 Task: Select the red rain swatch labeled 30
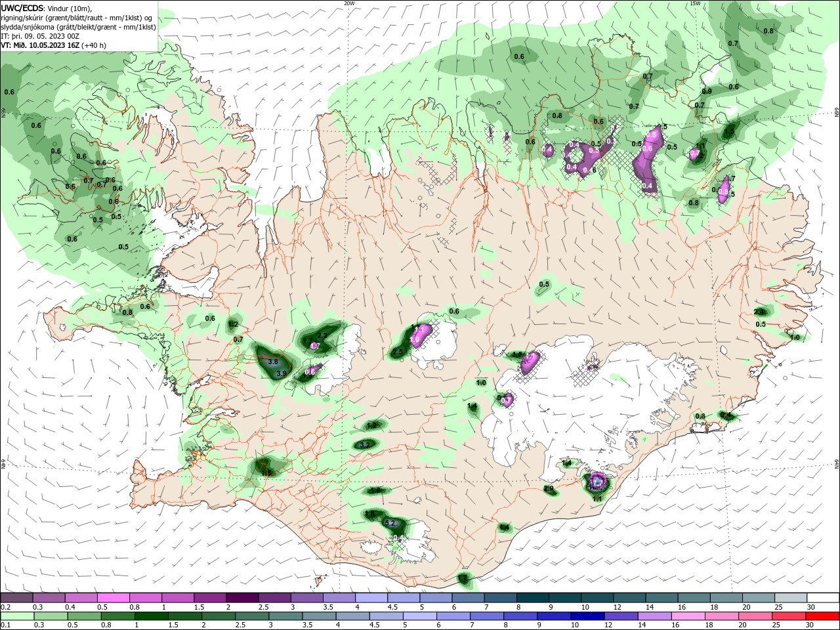(x=823, y=616)
